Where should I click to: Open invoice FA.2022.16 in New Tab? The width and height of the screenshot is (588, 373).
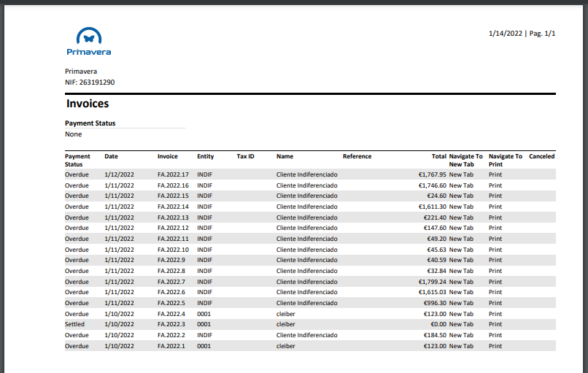point(461,185)
